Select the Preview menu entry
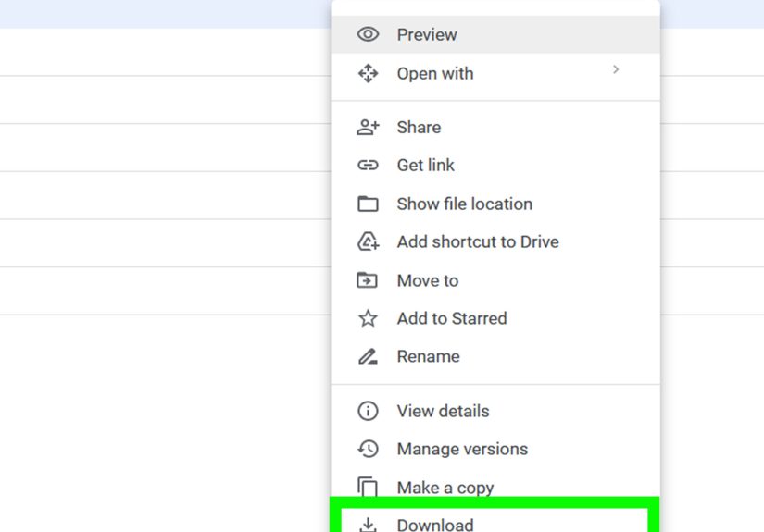The image size is (764, 532). click(495, 34)
